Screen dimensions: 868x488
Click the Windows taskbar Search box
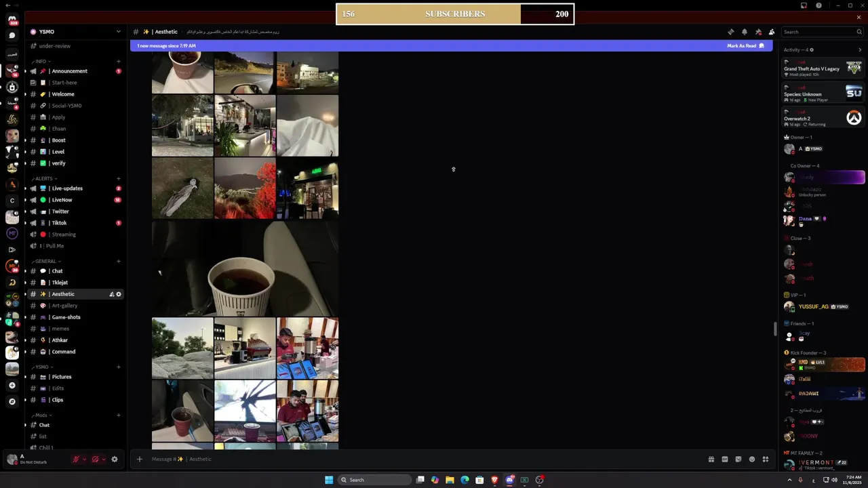coord(375,480)
